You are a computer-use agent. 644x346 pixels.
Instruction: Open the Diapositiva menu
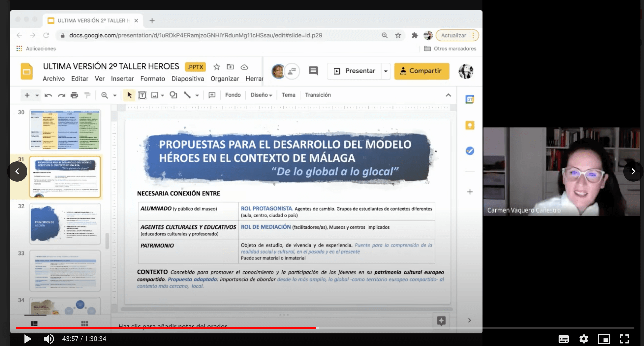click(188, 79)
